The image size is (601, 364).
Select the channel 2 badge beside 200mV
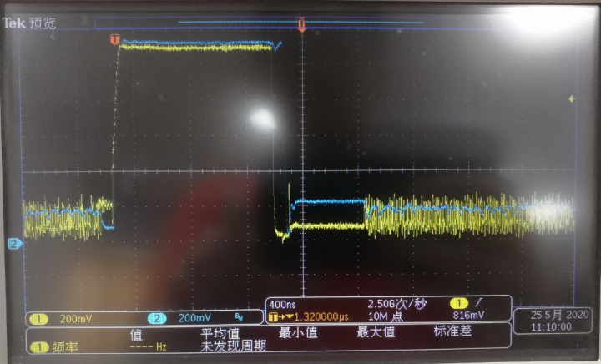coord(157,318)
